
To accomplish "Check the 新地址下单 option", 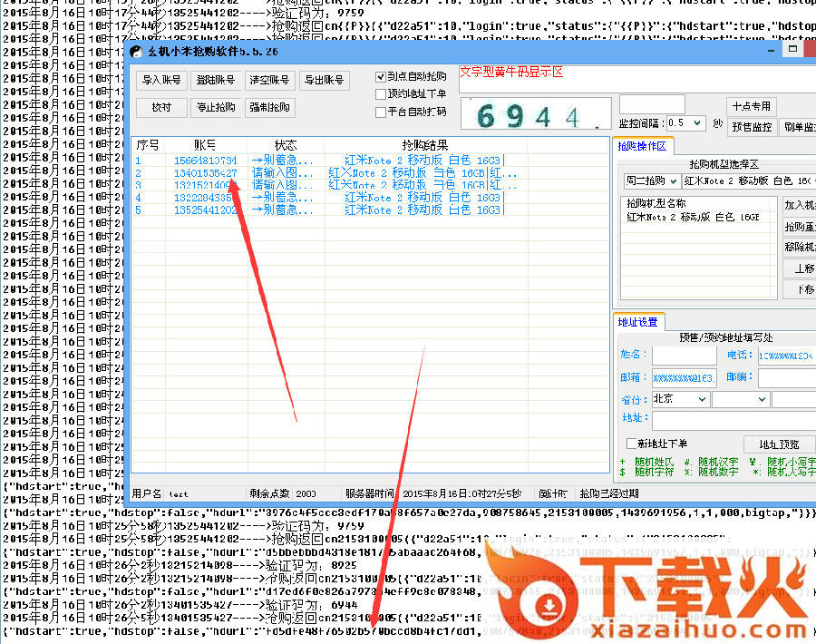I will pos(632,442).
